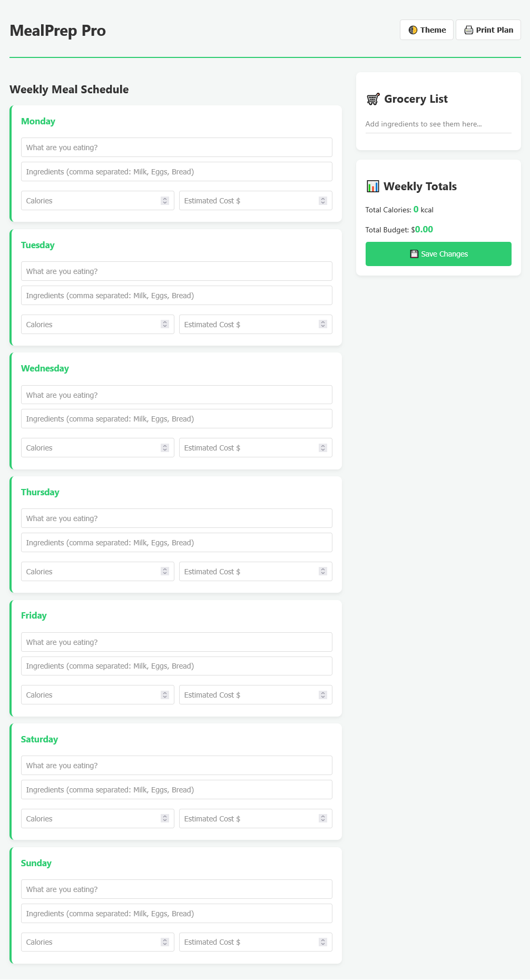Click the Grocery List cart icon
The width and height of the screenshot is (530, 980).
point(373,99)
